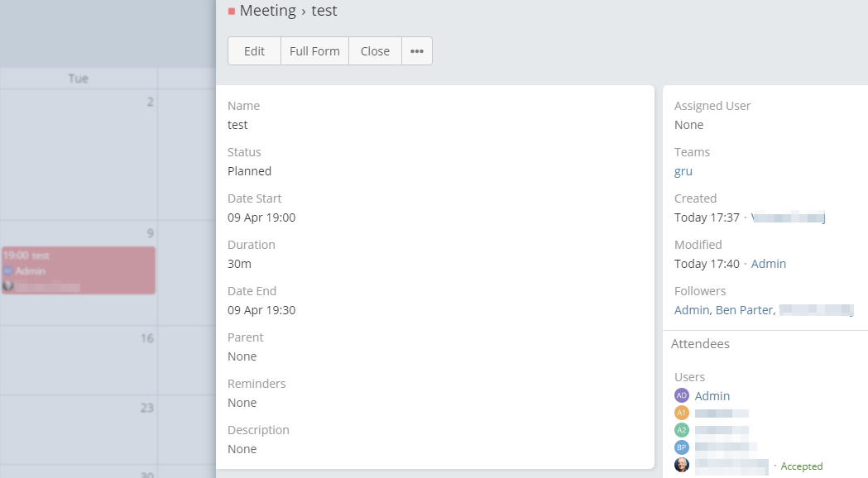
Task: Click the orange A1 attendee avatar
Action: (x=682, y=413)
